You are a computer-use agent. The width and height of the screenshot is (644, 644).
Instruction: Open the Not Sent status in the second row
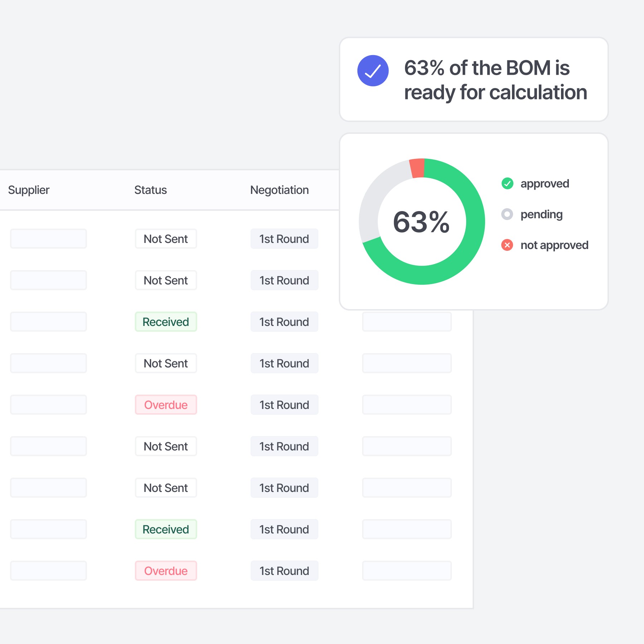click(166, 280)
